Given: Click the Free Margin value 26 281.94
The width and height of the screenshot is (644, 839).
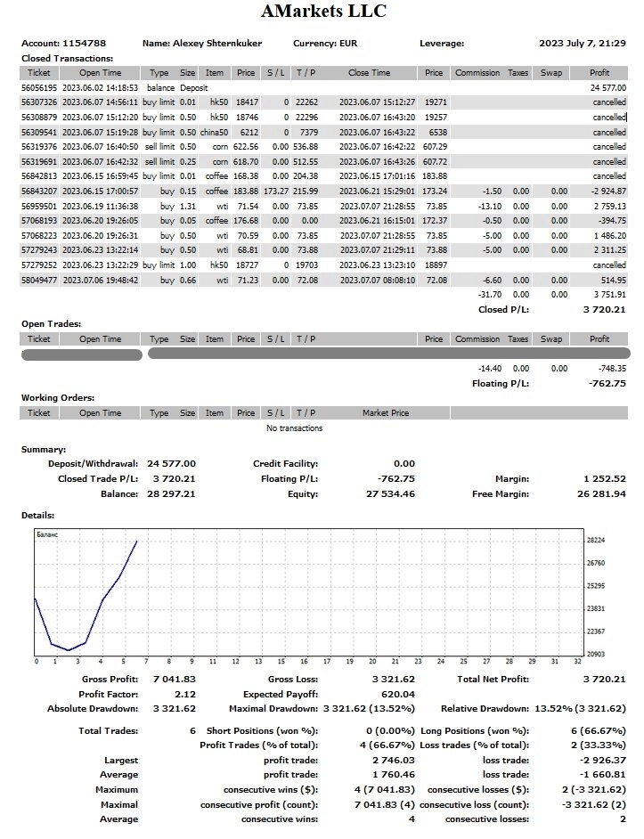Looking at the screenshot, I should coord(601,493).
